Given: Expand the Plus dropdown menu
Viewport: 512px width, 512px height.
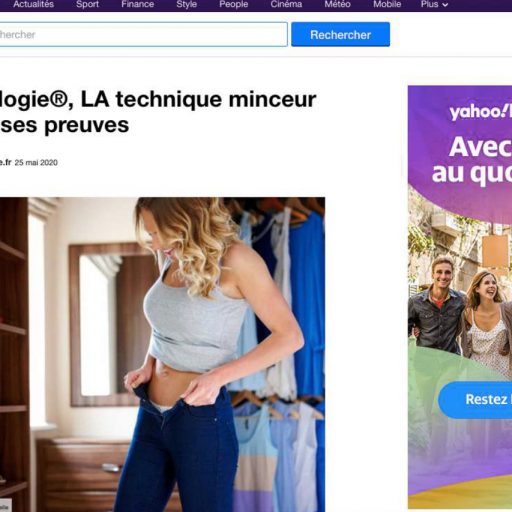Looking at the screenshot, I should 434,4.
